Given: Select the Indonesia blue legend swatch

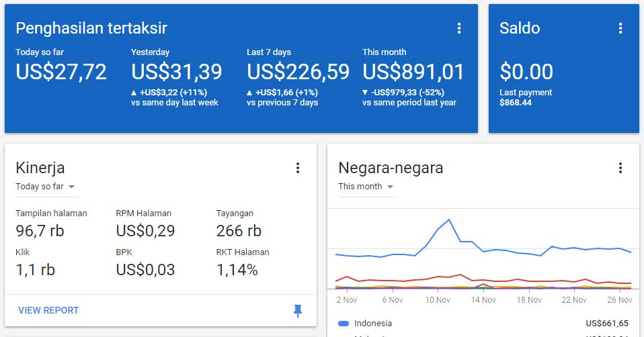Looking at the screenshot, I should point(343,324).
